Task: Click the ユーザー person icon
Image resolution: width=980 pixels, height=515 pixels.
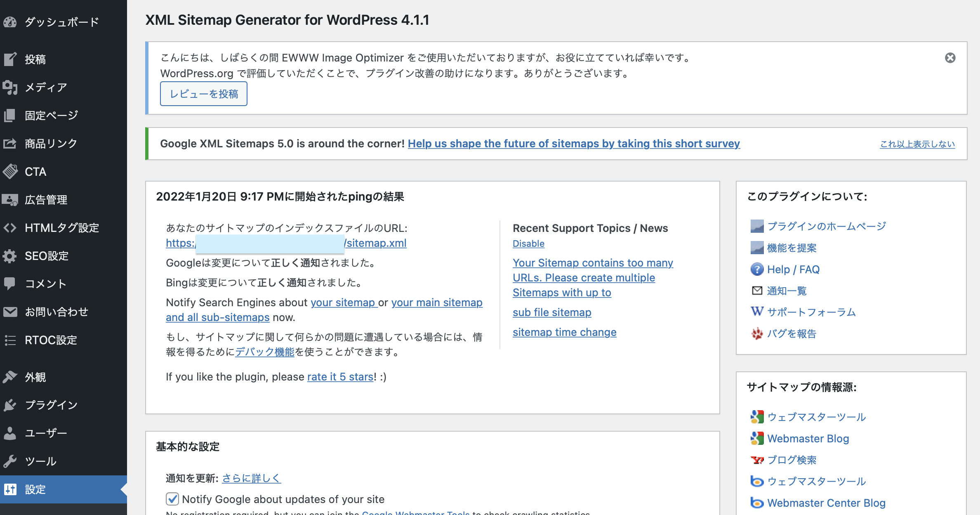Action: (x=10, y=433)
